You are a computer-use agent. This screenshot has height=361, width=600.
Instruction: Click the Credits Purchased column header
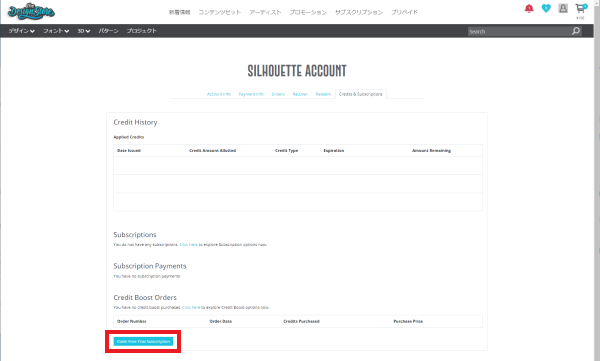[x=302, y=322]
